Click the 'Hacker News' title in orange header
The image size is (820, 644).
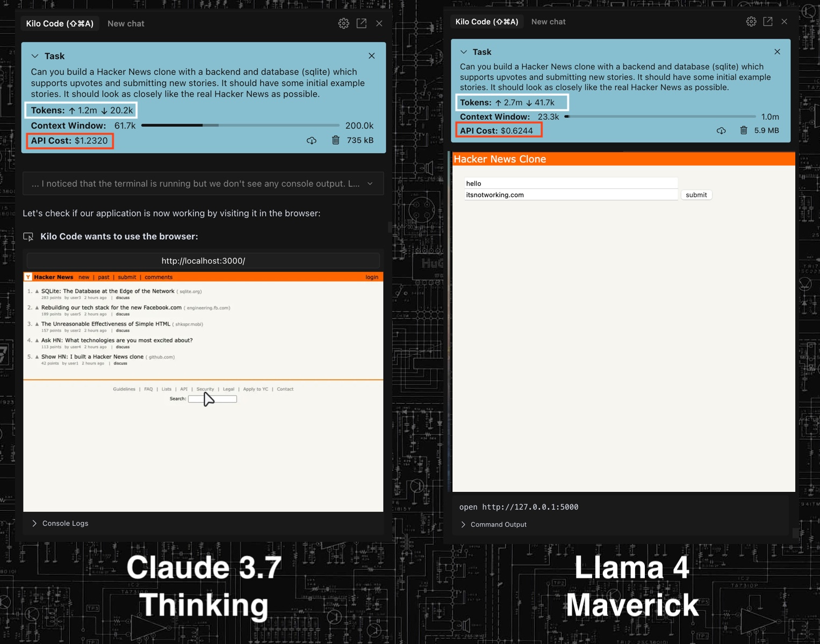(x=53, y=277)
